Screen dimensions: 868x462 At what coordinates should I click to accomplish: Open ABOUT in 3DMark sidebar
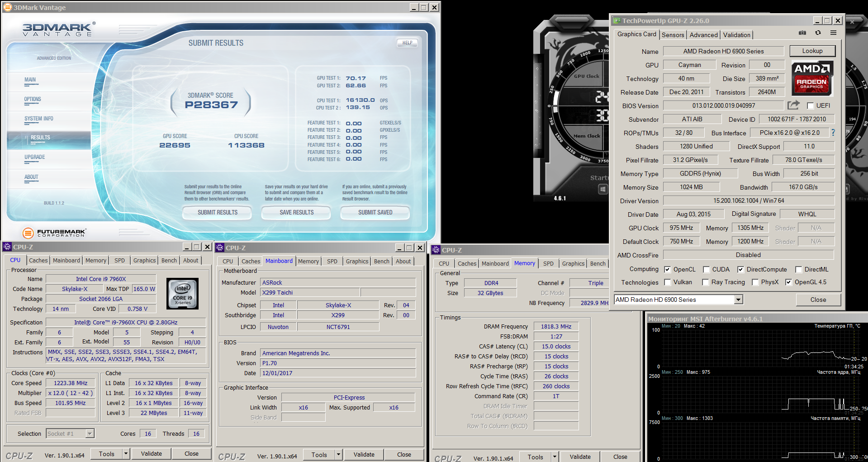31,177
